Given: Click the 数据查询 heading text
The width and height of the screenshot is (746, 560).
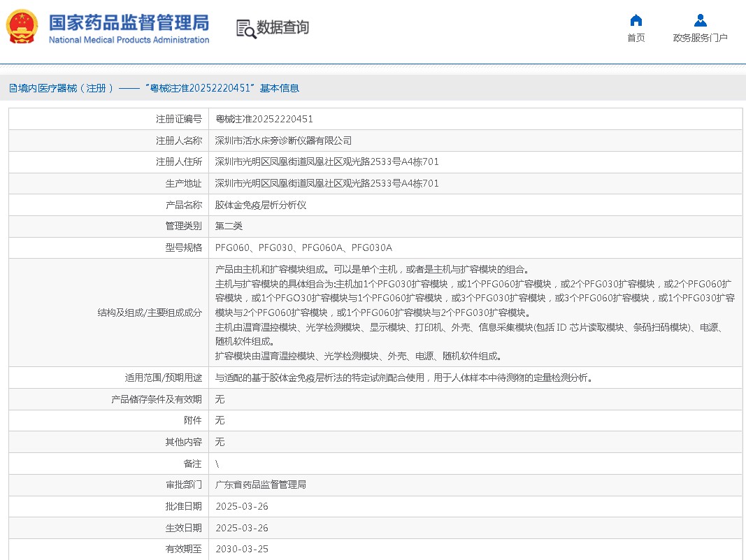Looking at the screenshot, I should (282, 28).
